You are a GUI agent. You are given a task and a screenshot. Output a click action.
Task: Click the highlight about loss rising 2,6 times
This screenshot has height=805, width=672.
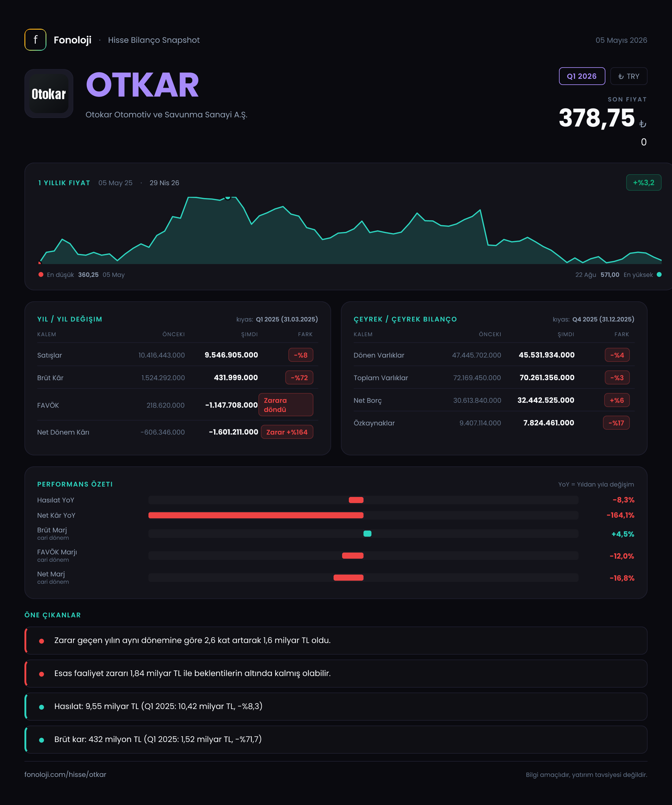coord(336,641)
